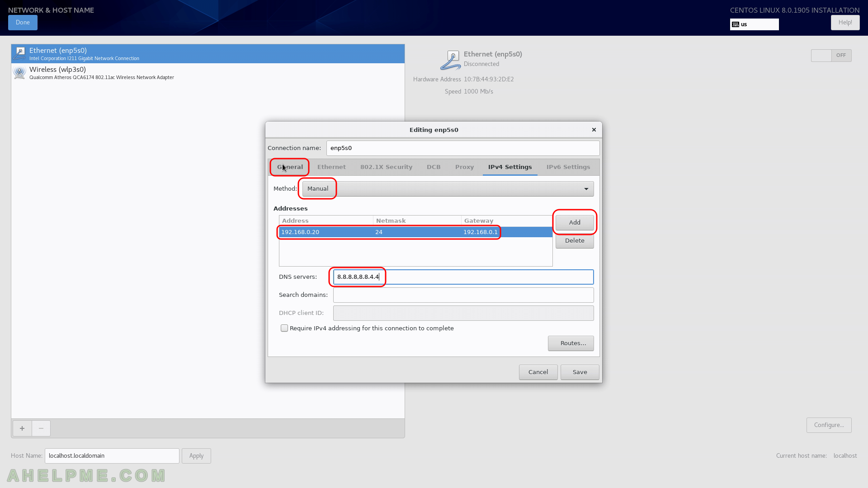868x488 pixels.
Task: Click the Wireless wlp3s0 adapter icon
Action: click(x=19, y=72)
